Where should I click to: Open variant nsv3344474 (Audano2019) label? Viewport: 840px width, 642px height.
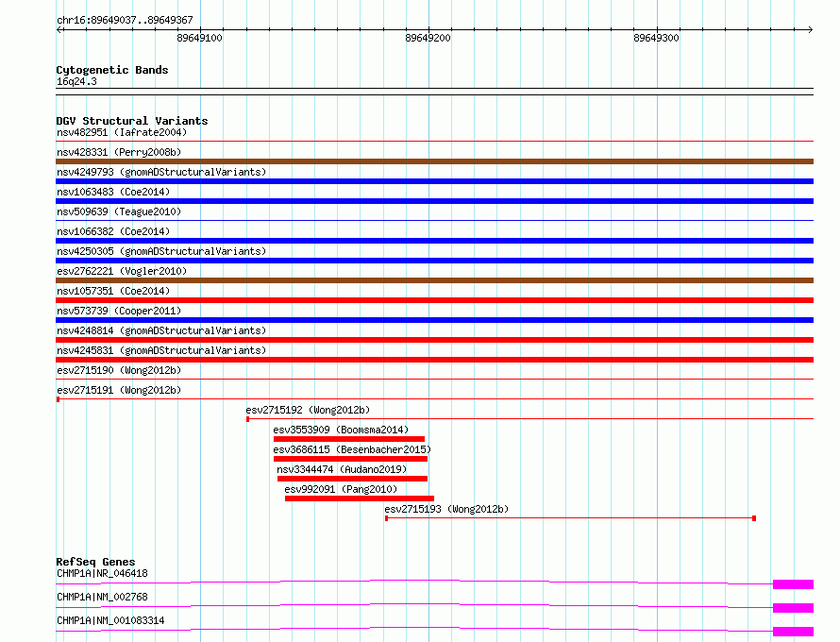tap(342, 469)
